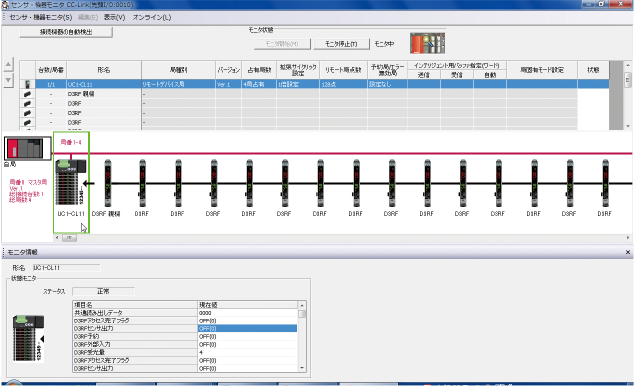Viewport: 634px width, 387px height.
Task: Select the UC1-CL11 module icon in diagram
Action: (x=71, y=182)
